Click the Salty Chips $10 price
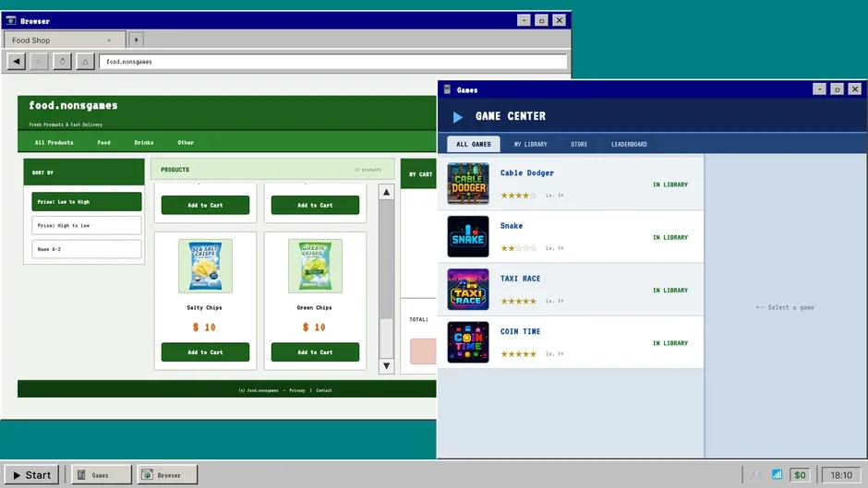 (x=204, y=327)
